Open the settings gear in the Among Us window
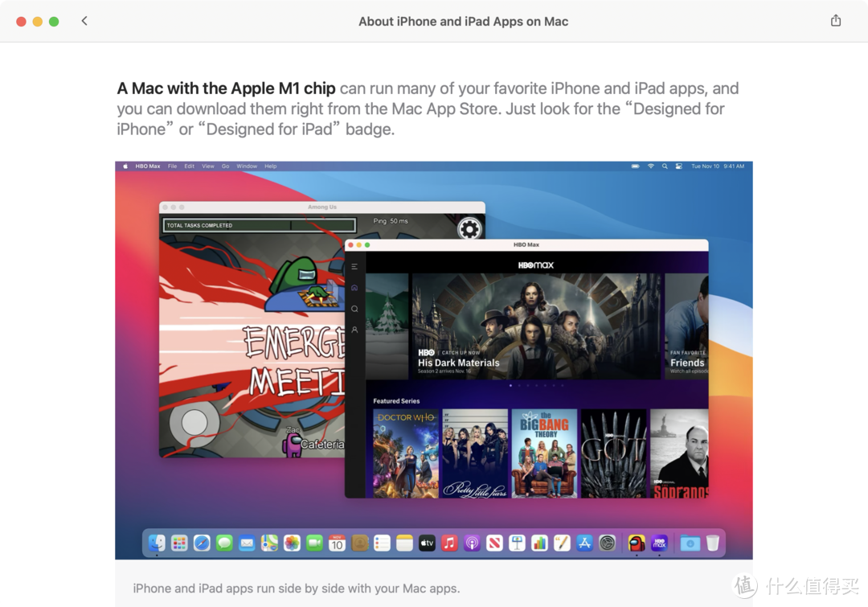This screenshot has width=868, height=607. point(469,228)
